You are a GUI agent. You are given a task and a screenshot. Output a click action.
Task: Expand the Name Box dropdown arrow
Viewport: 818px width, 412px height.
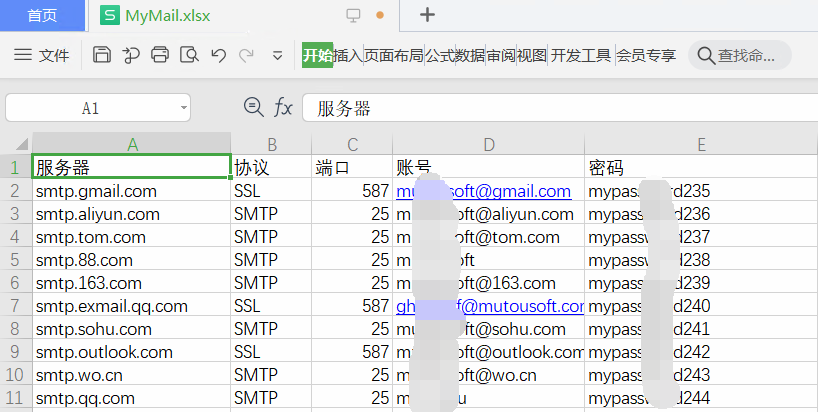(x=184, y=108)
